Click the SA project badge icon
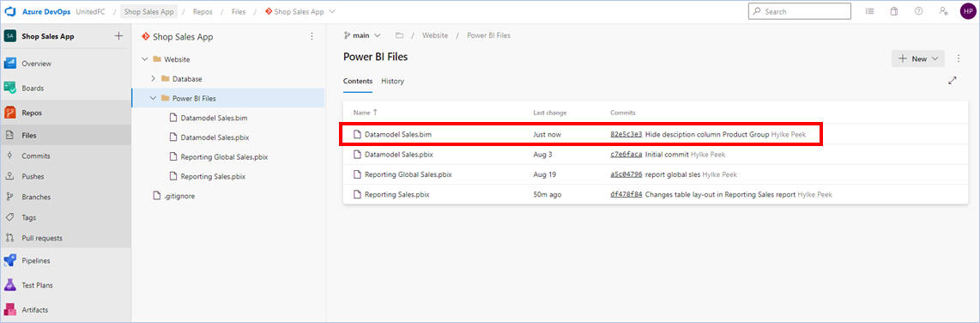The height and width of the screenshot is (323, 980). point(10,36)
